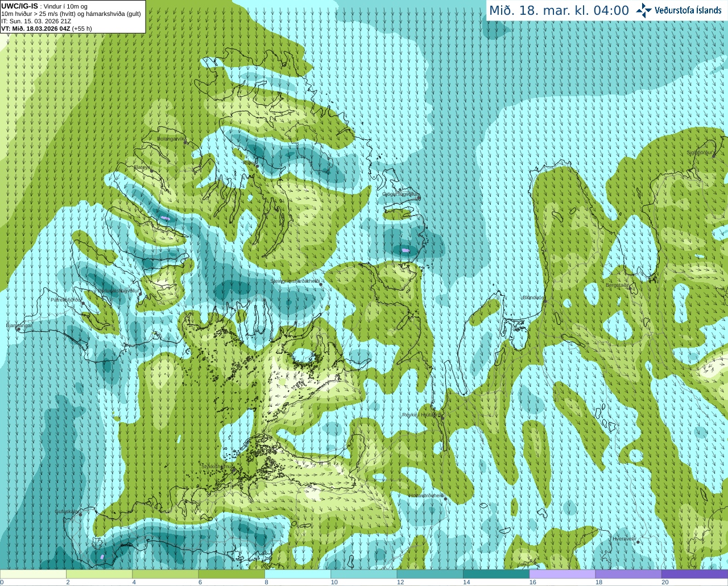728x586 pixels.
Task: Select the Reykir í Hrútafirði station label
Action: [x=421, y=415]
